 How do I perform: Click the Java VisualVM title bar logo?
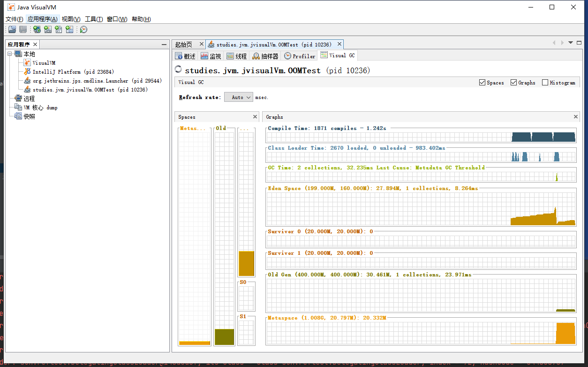click(x=11, y=7)
